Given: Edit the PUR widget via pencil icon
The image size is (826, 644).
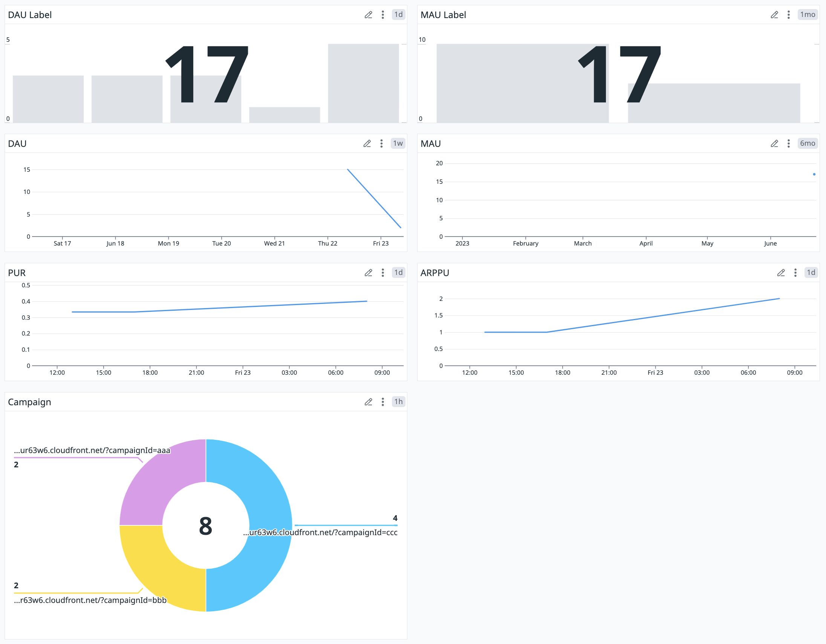Looking at the screenshot, I should point(368,273).
